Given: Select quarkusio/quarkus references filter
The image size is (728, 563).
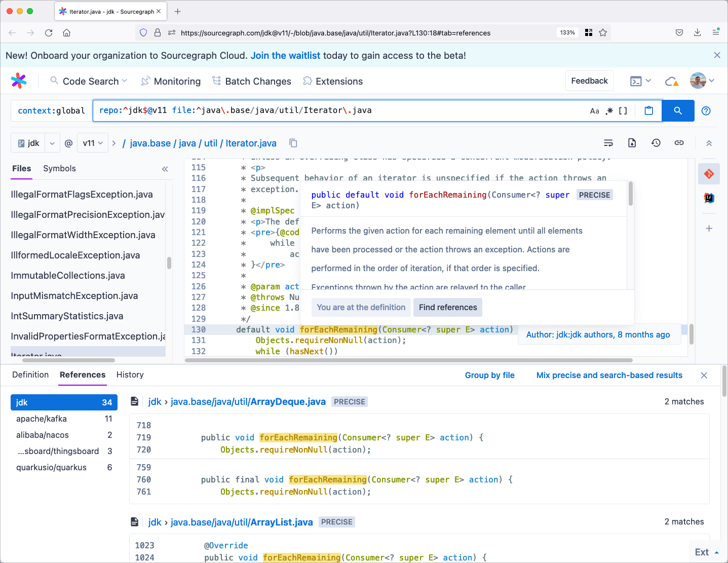Looking at the screenshot, I should click(x=64, y=467).
